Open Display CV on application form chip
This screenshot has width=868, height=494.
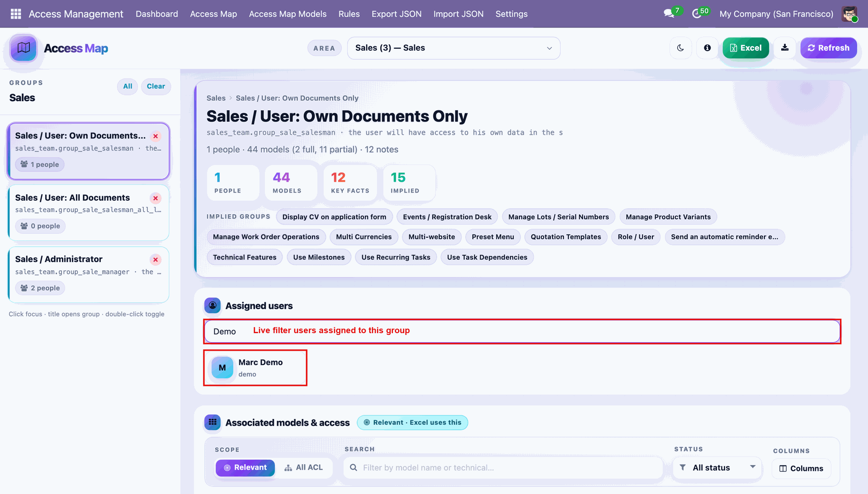coord(334,217)
